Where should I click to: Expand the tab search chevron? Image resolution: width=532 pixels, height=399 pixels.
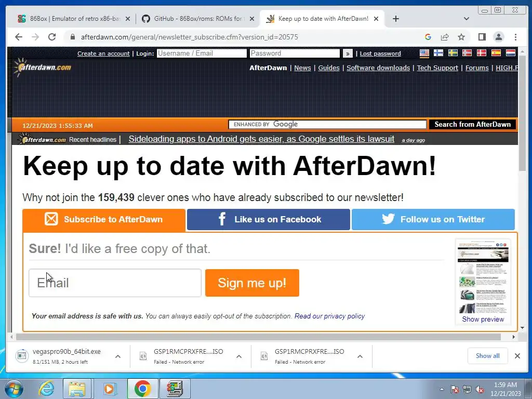coord(467,19)
